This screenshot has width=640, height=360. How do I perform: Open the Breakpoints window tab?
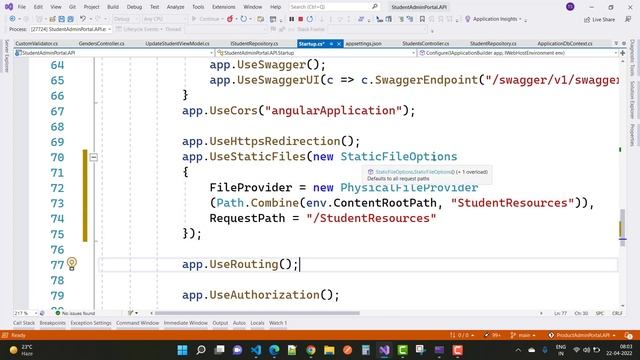click(52, 323)
